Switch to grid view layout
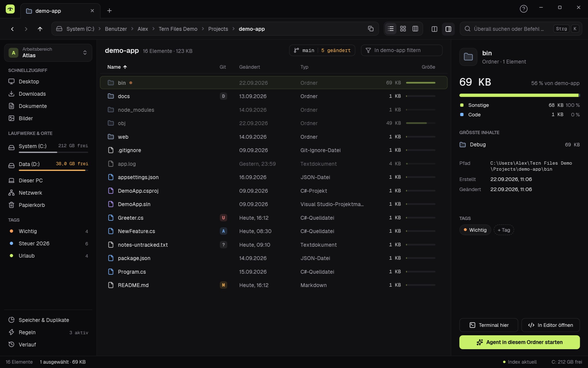The image size is (588, 368). click(403, 29)
